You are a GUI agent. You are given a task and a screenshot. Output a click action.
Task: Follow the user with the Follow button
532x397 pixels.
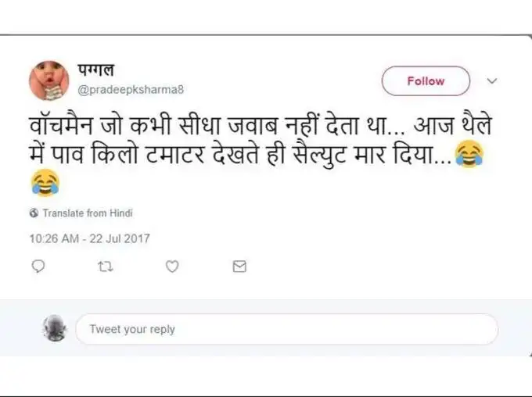(x=426, y=81)
